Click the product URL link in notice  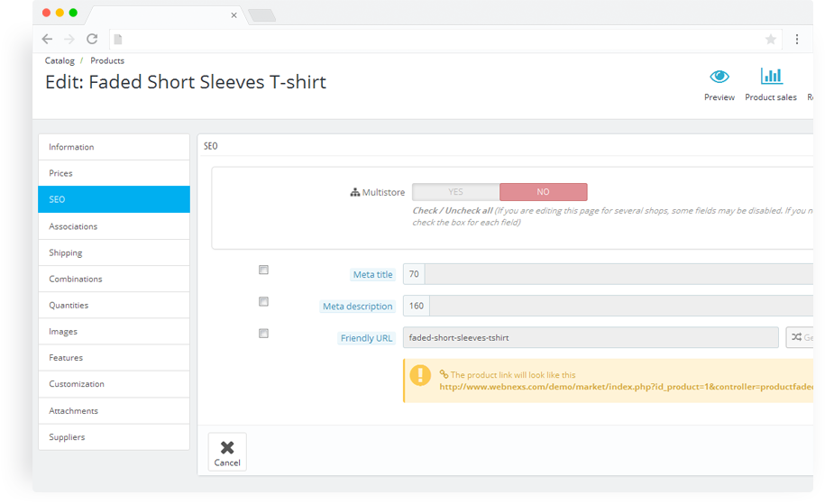tap(626, 387)
